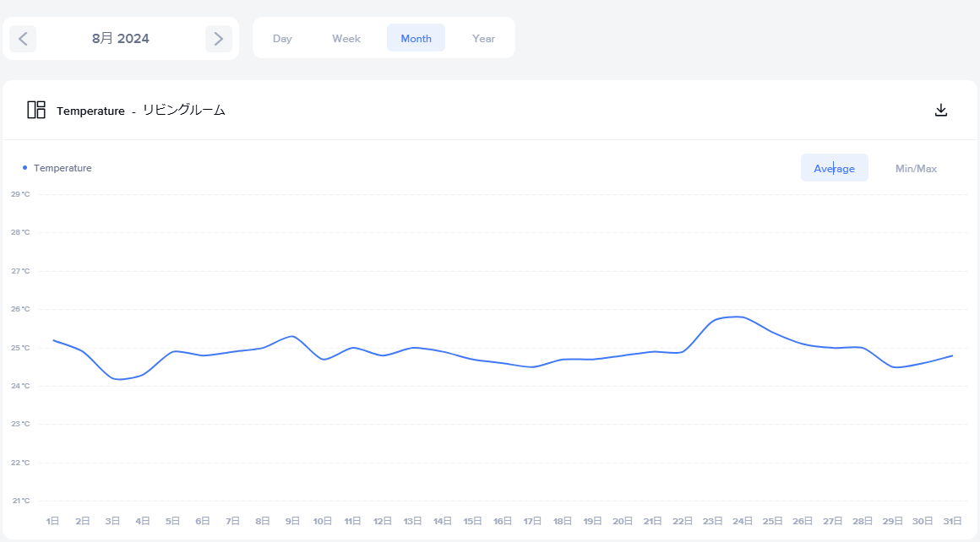Toggle chart to Average mode

[834, 168]
